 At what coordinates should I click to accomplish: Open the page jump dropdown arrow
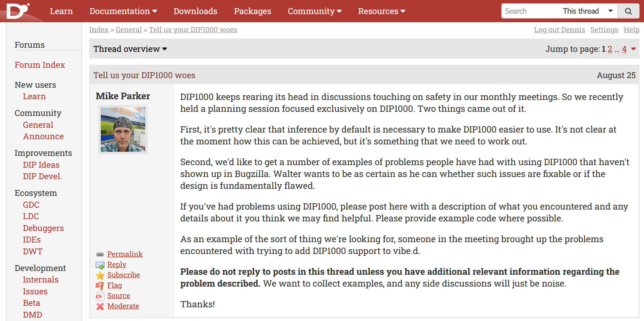point(633,49)
